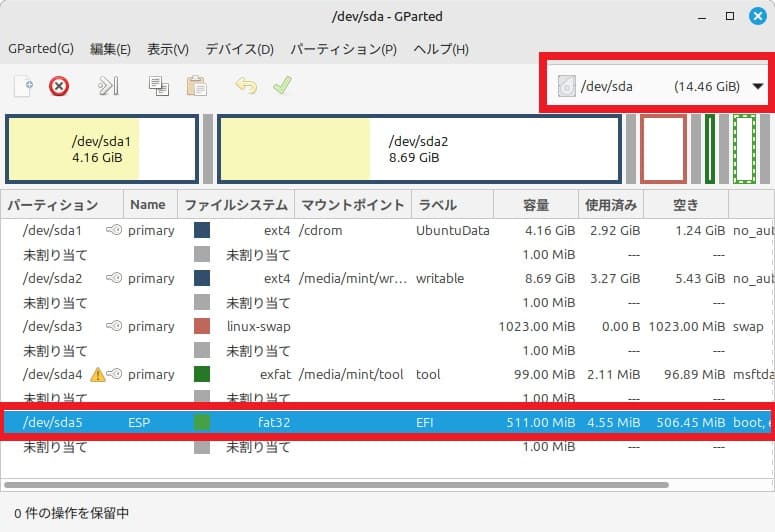Image resolution: width=775 pixels, height=532 pixels.
Task: Select the /dev/sda2 block in disk map
Action: 419,149
